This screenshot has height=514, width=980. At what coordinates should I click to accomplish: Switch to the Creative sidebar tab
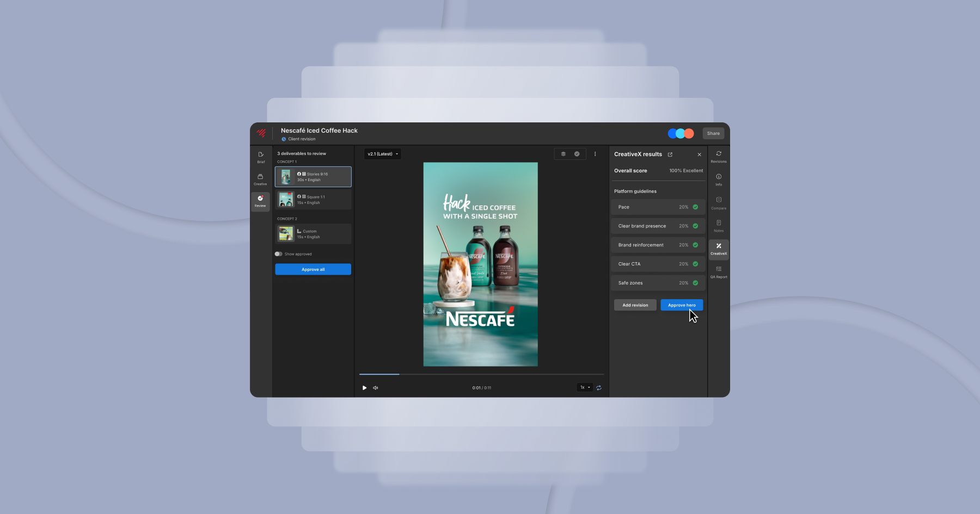tap(260, 179)
